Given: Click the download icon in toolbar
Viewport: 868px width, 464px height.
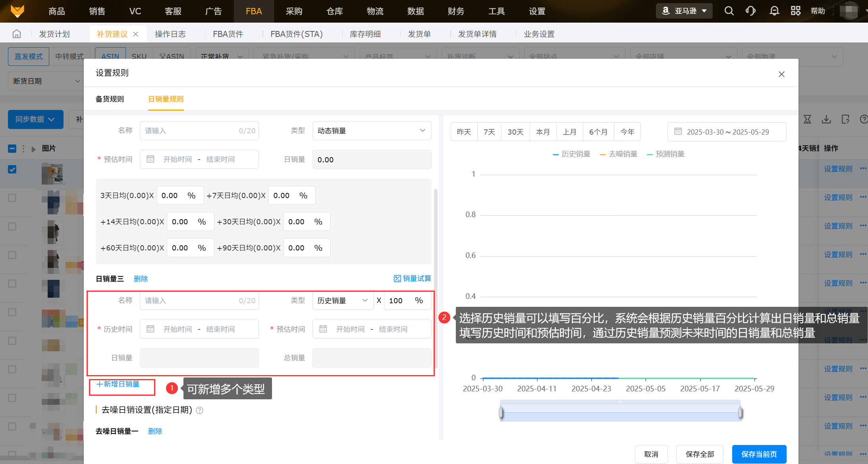Looking at the screenshot, I should click(826, 119).
